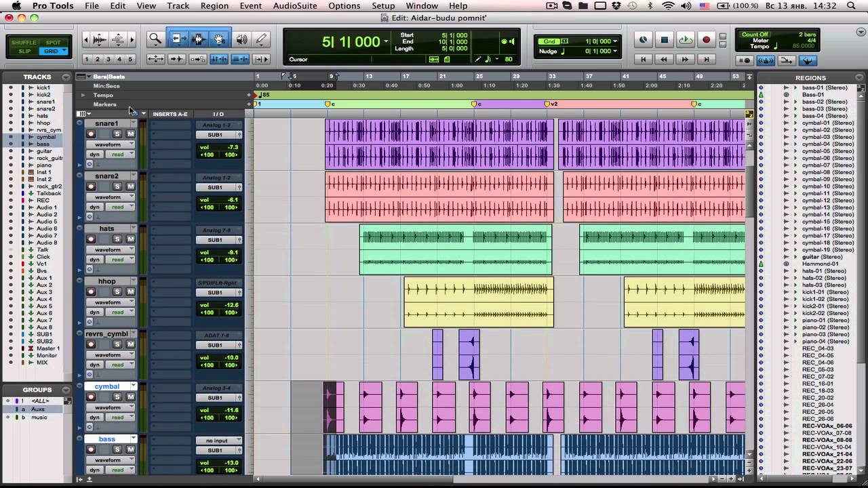Select the Auxs group in Groups

point(38,409)
